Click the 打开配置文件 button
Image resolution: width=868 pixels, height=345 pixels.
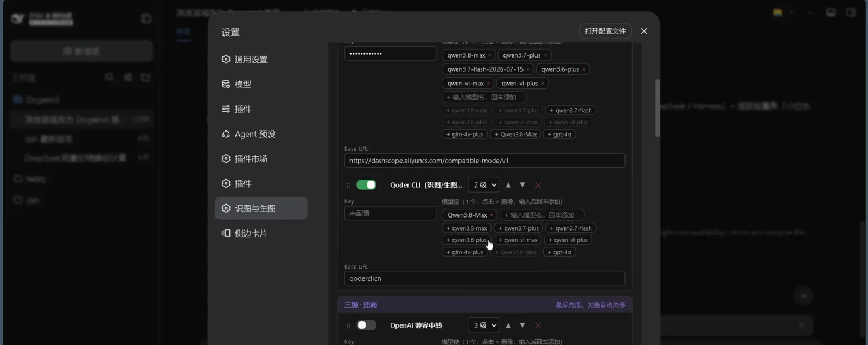click(605, 31)
